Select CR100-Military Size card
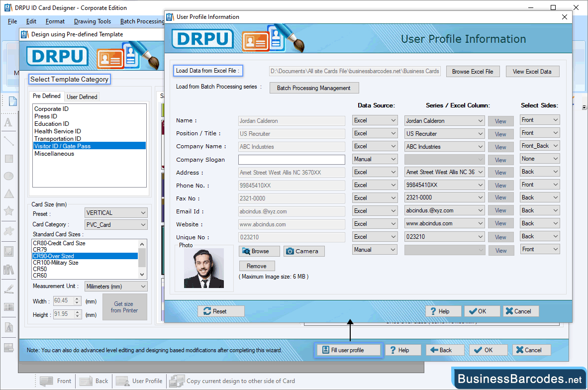Image resolution: width=588 pixels, height=390 pixels. [x=56, y=263]
